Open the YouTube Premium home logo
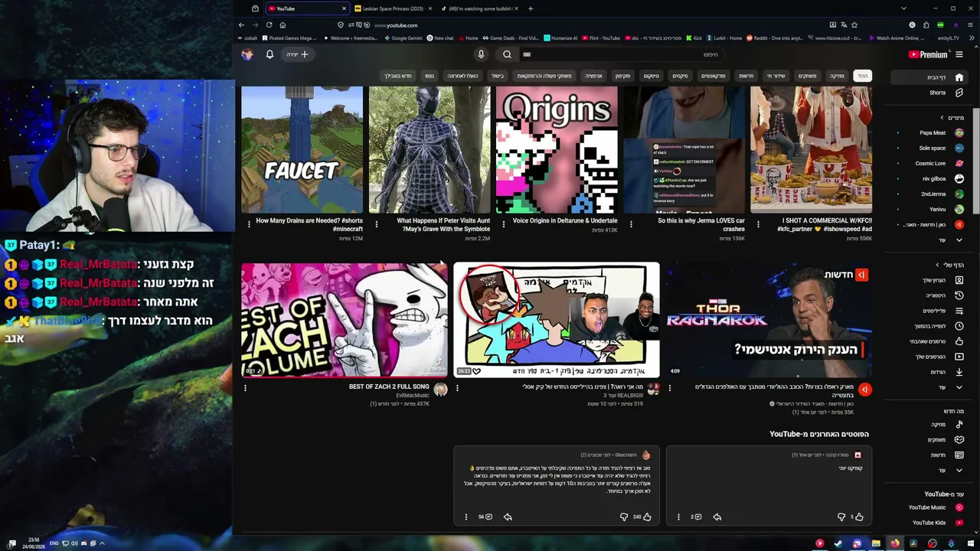This screenshot has height=551, width=980. coord(928,54)
